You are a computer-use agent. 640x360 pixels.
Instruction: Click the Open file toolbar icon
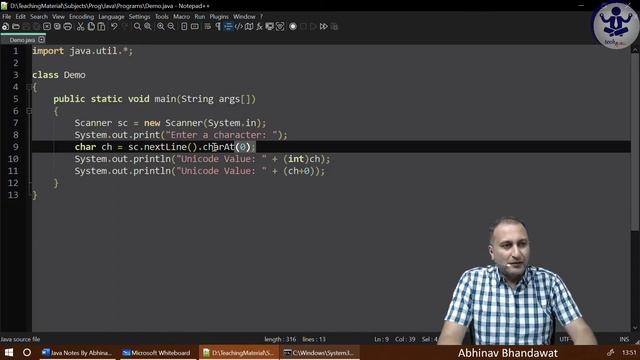click(x=16, y=27)
